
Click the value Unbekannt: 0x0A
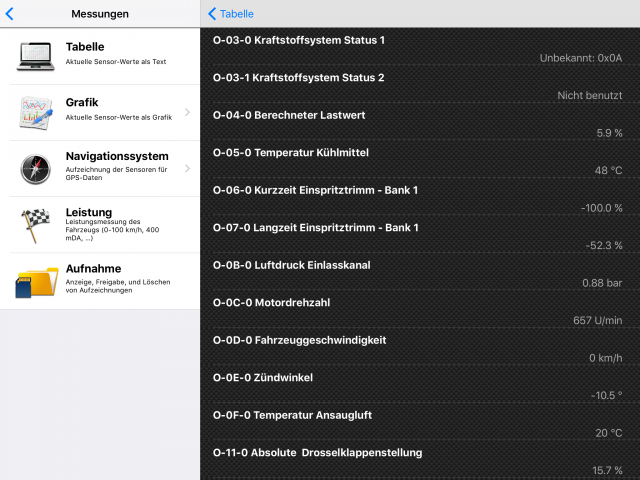[581, 58]
